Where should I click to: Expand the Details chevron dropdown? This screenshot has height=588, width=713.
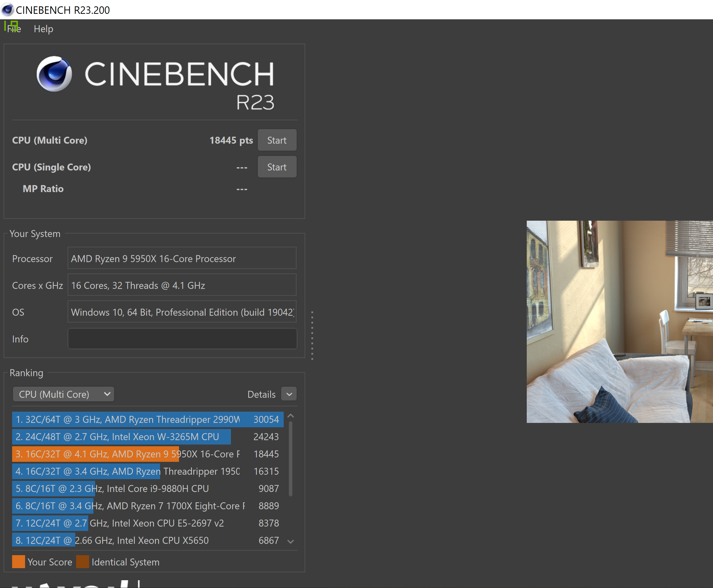point(289,394)
